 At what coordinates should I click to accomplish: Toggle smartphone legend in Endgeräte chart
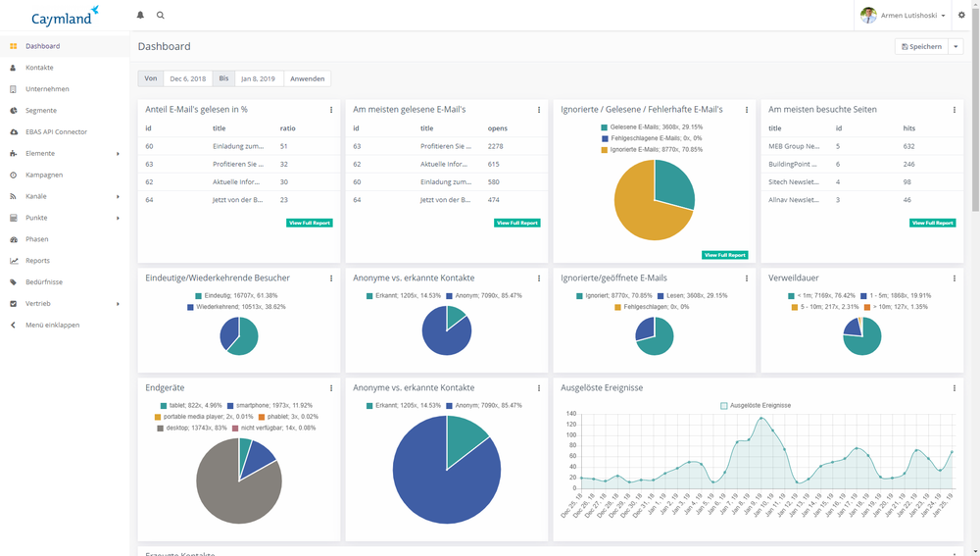coord(270,405)
